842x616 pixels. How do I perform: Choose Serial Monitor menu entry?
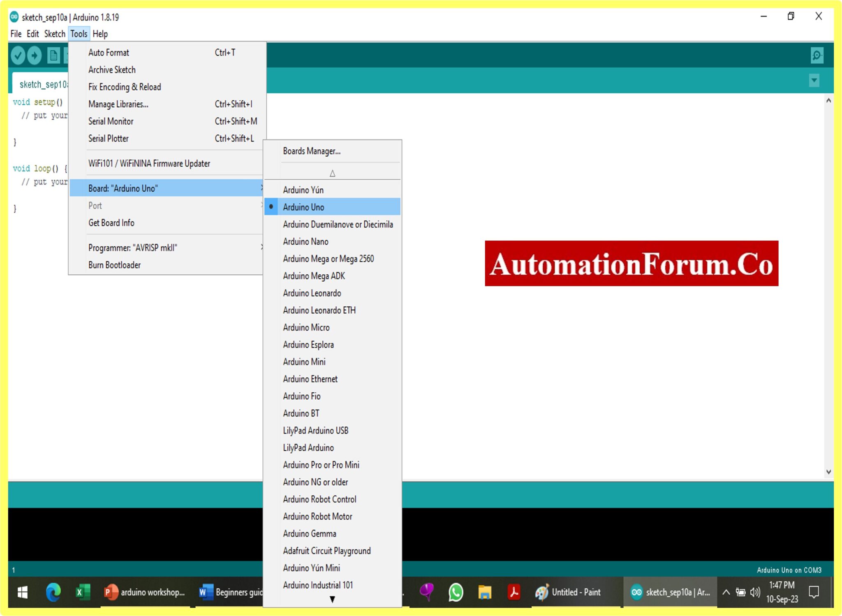pyautogui.click(x=167, y=121)
